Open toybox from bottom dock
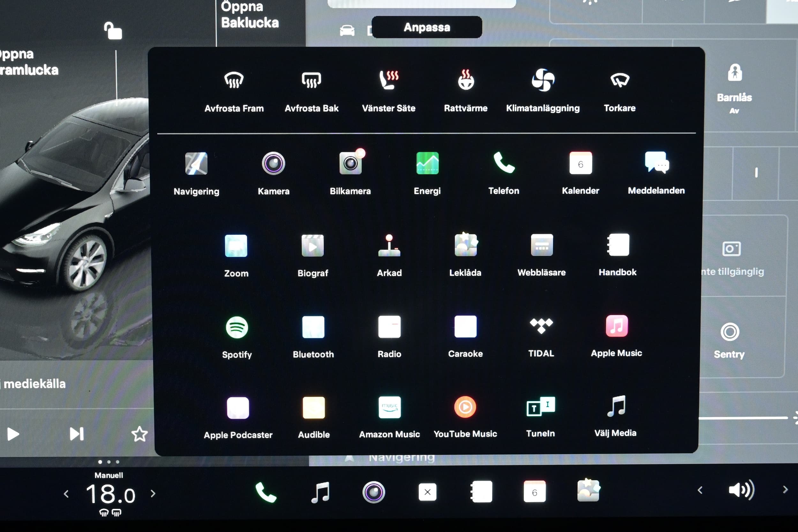Image resolution: width=798 pixels, height=532 pixels. pyautogui.click(x=588, y=491)
